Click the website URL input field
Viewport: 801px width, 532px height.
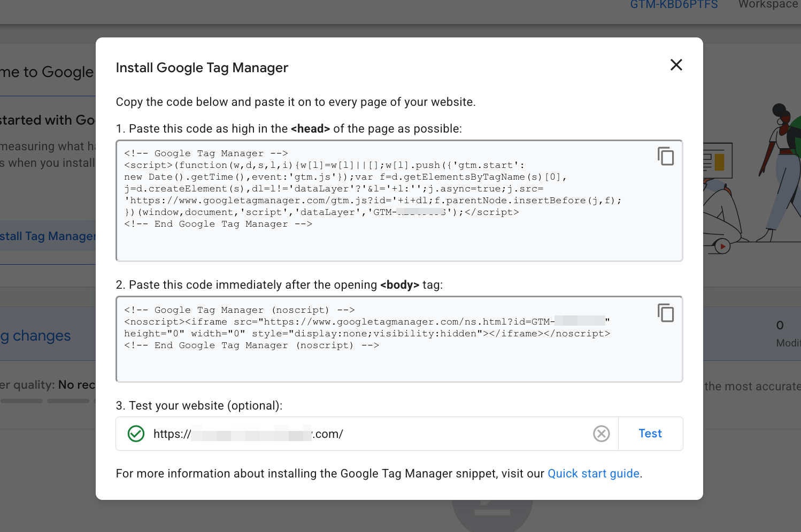[x=367, y=434]
